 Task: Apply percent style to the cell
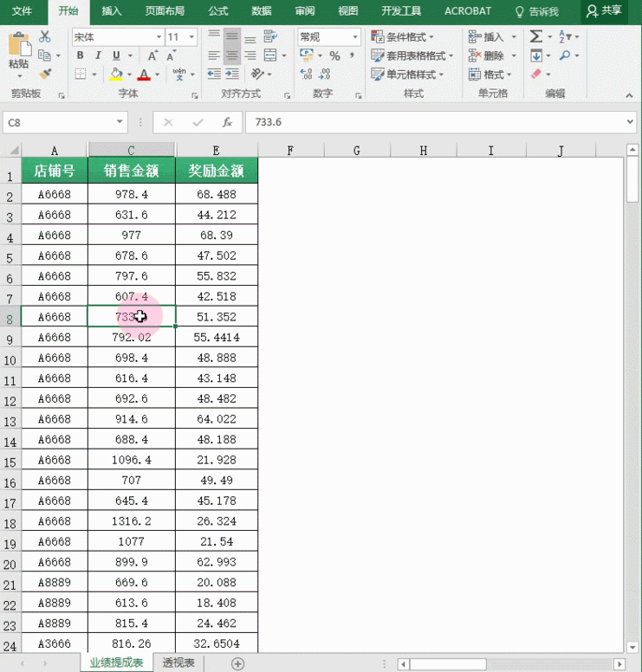point(334,55)
